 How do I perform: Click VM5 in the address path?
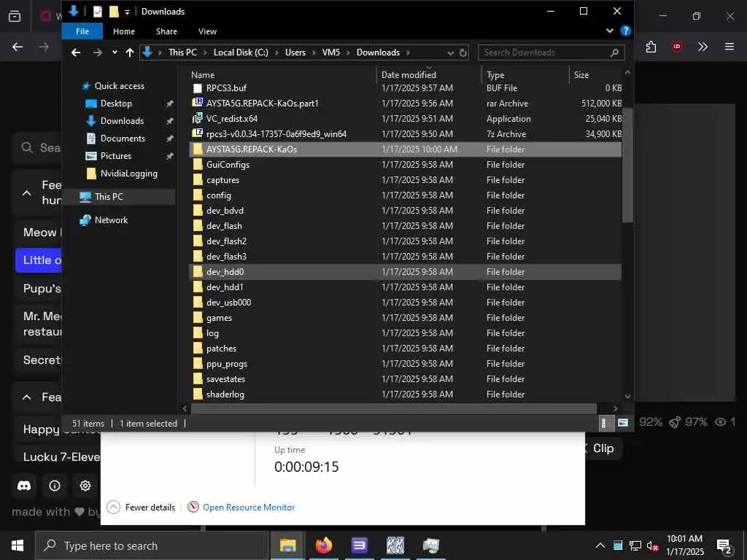[x=331, y=52]
